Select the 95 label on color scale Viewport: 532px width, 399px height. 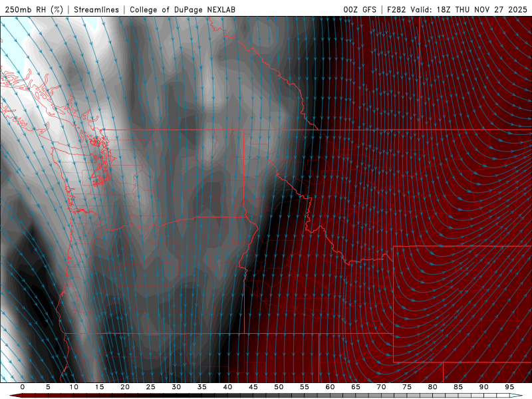(509, 387)
